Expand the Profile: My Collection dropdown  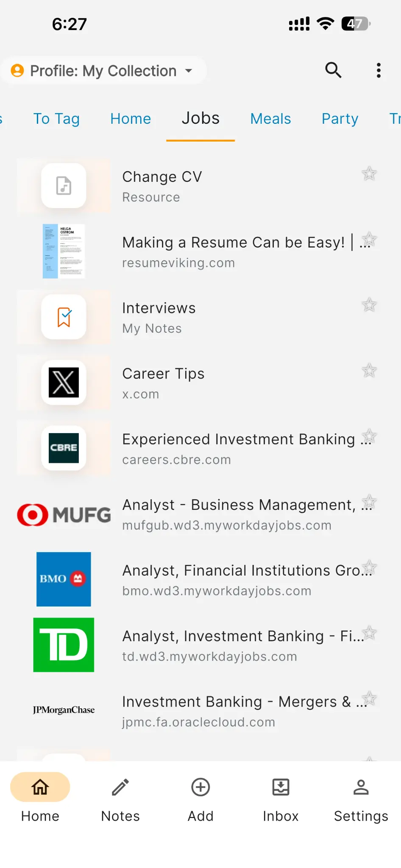[x=189, y=71]
